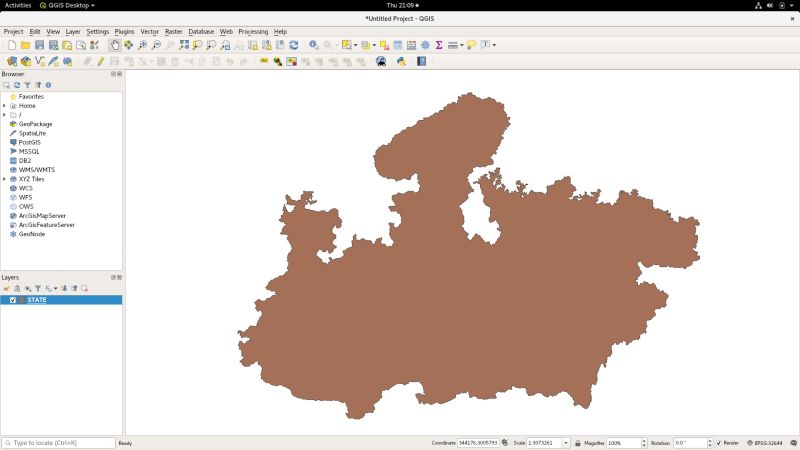Open Select by Value dropdown arrow
This screenshot has width=800, height=450.
374,45
